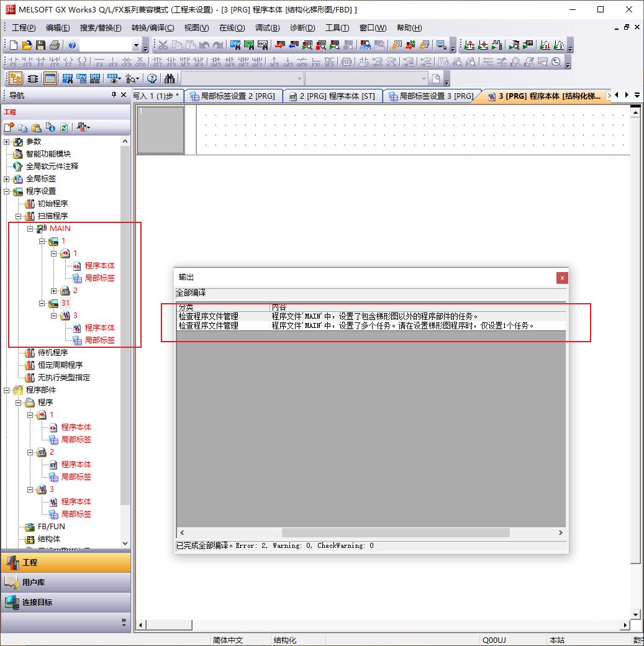Click the output window horizontal scrollbar thumb

point(395,533)
